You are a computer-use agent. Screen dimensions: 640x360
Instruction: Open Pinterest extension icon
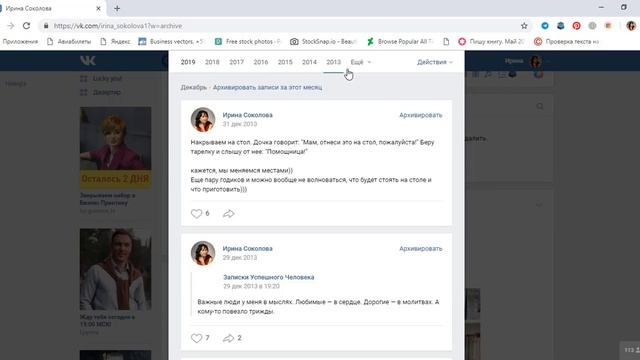576,26
